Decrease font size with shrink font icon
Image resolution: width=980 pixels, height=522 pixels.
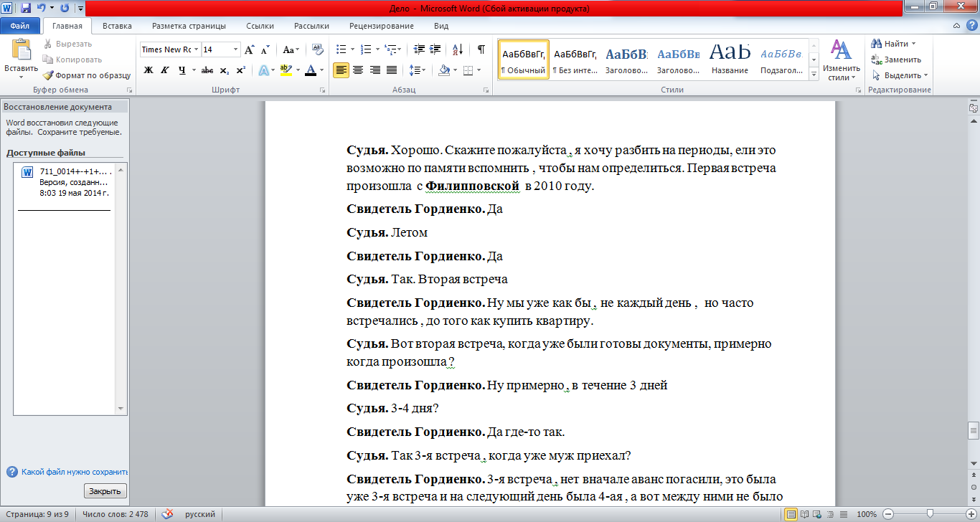[265, 49]
